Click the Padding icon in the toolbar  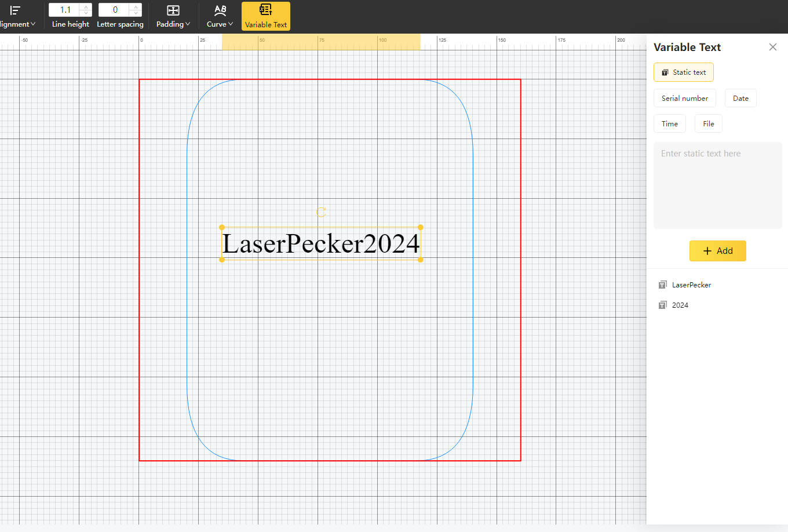[173, 10]
